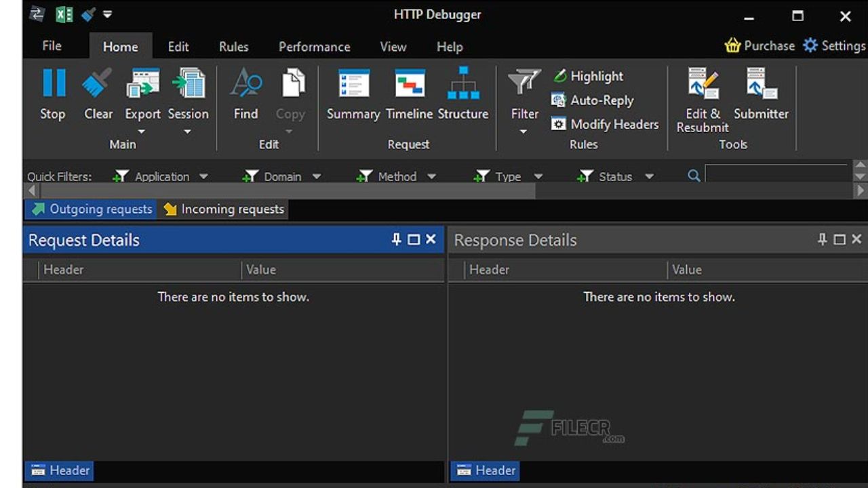Click Value column in Request Details

tap(342, 270)
